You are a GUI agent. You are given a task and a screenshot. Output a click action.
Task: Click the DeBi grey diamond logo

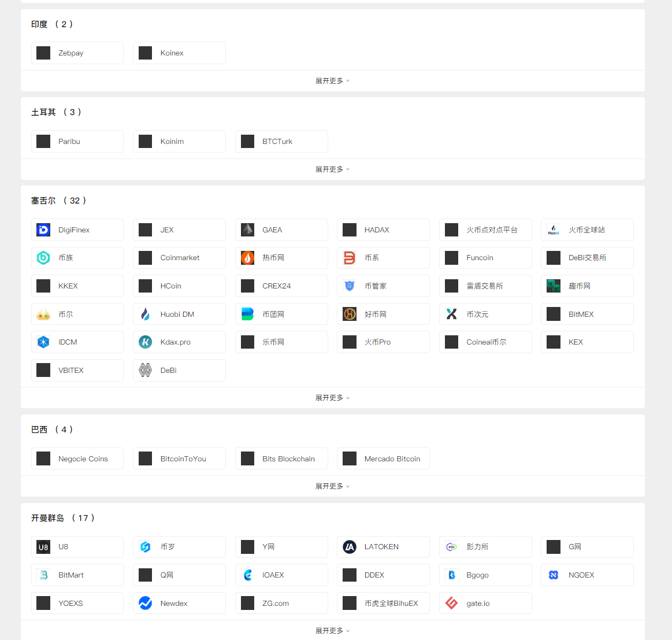point(145,370)
